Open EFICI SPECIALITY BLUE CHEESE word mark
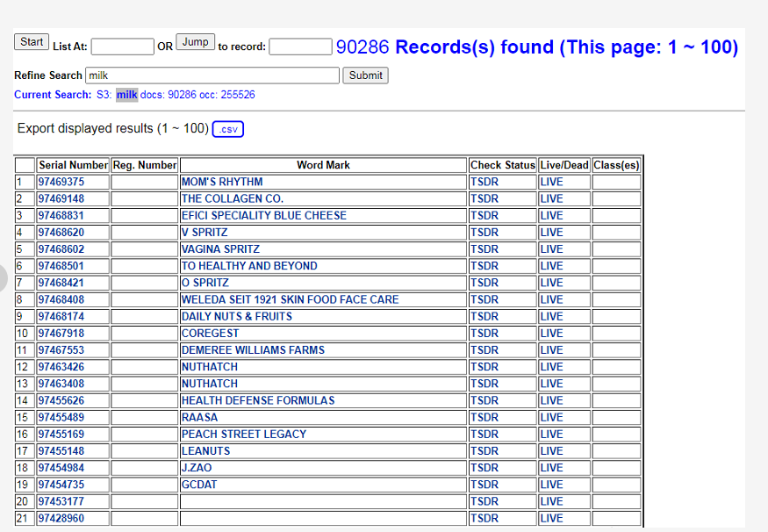 point(264,216)
